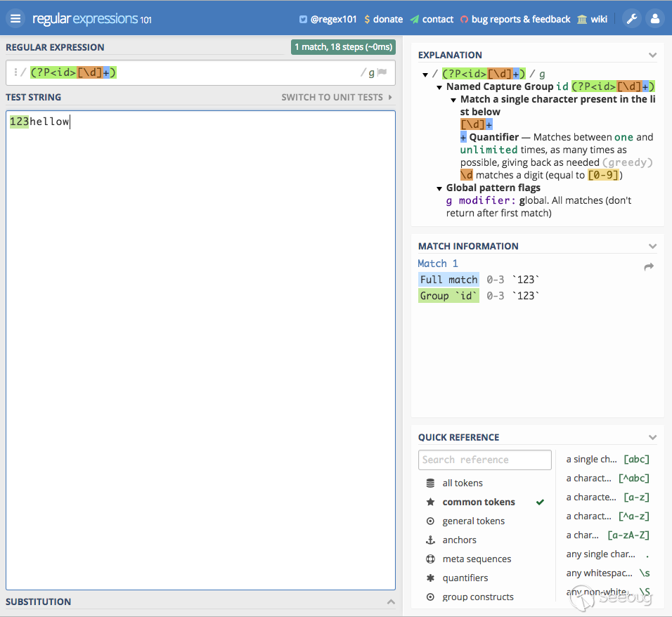Click the anchors anchor icon
This screenshot has width=672, height=617.
tap(430, 540)
